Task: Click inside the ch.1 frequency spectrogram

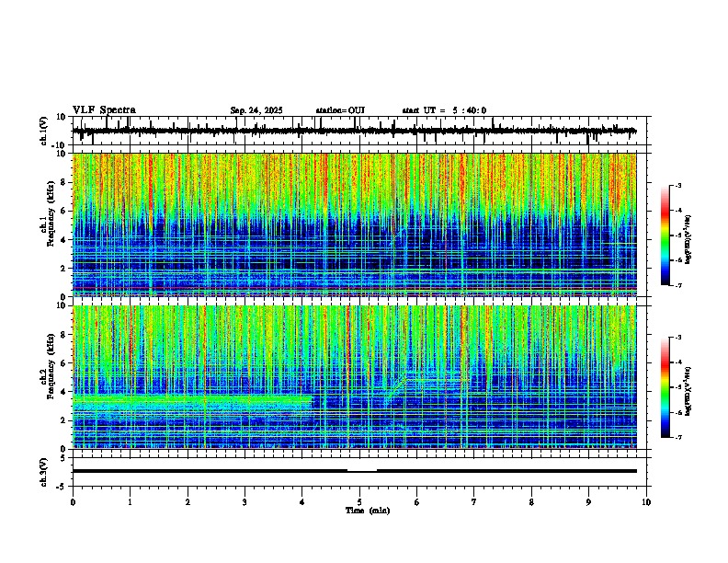Action: tap(354, 224)
